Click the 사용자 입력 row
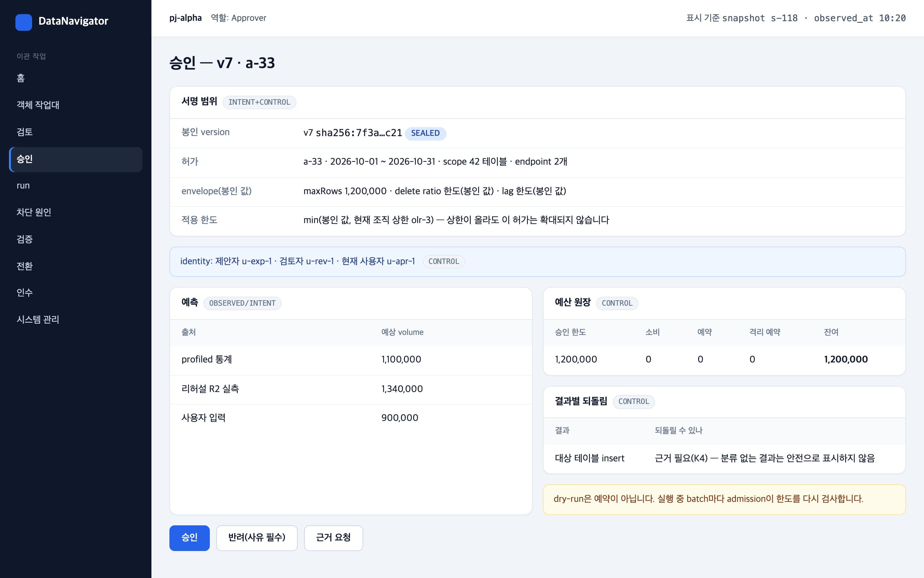The width and height of the screenshot is (924, 578). click(350, 418)
